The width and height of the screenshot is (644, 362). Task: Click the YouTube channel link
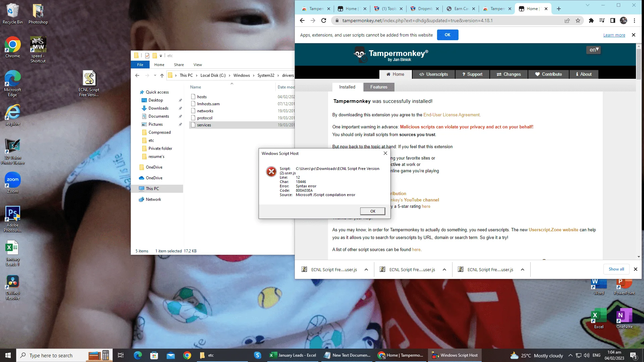tap(421, 200)
